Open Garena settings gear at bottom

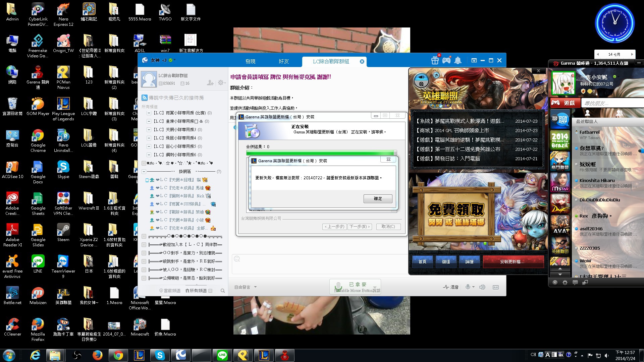click(565, 283)
